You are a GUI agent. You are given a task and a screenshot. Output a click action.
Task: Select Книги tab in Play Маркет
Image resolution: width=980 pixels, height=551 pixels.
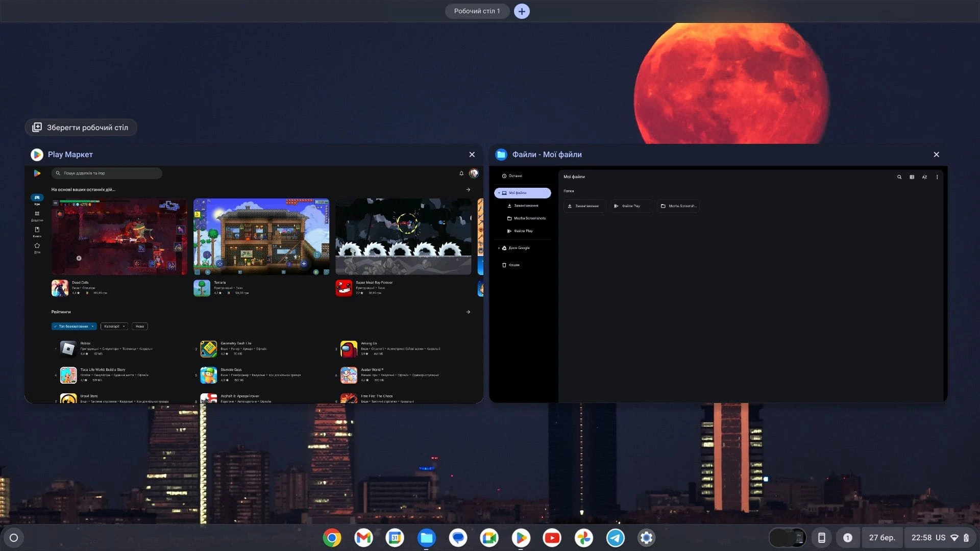[x=37, y=232]
